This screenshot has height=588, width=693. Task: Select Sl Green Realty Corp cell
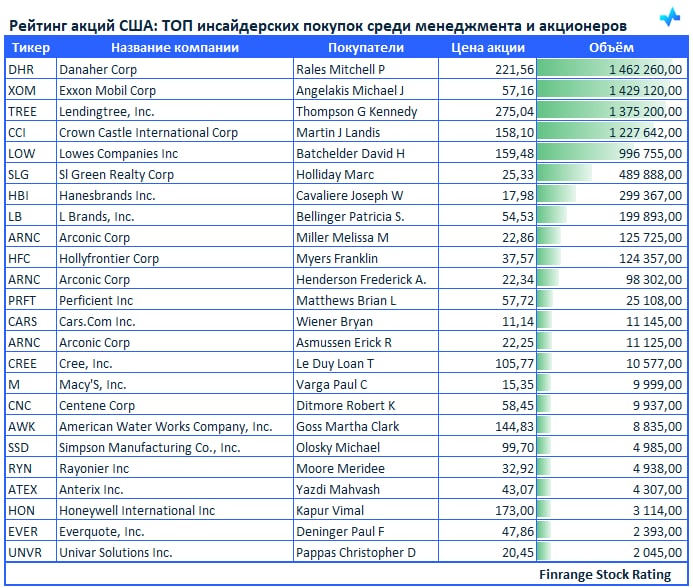point(175,174)
